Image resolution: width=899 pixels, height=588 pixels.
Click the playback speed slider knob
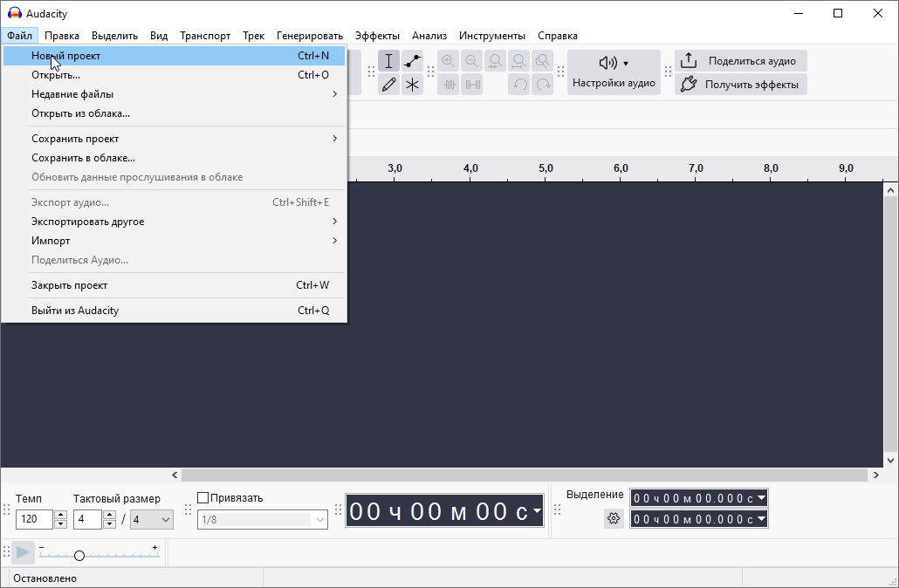79,556
